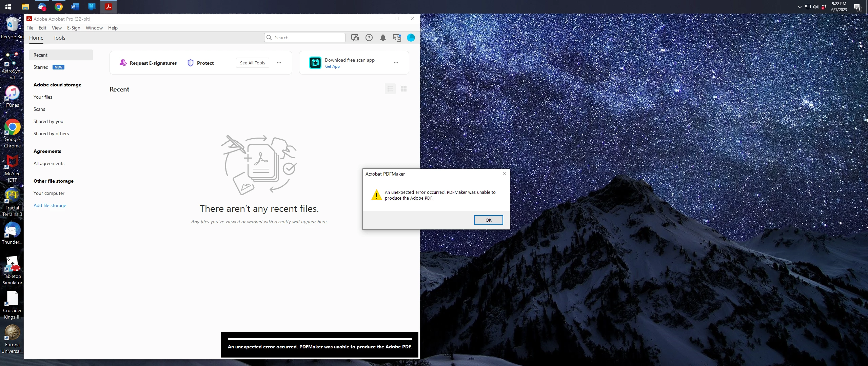
Task: Switch to the Tools tab
Action: pyautogui.click(x=59, y=38)
